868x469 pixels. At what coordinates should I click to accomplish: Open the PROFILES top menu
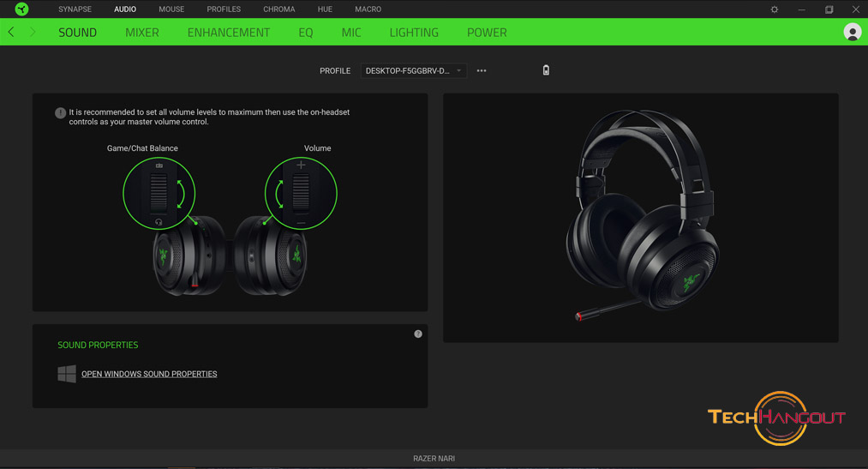coord(224,9)
